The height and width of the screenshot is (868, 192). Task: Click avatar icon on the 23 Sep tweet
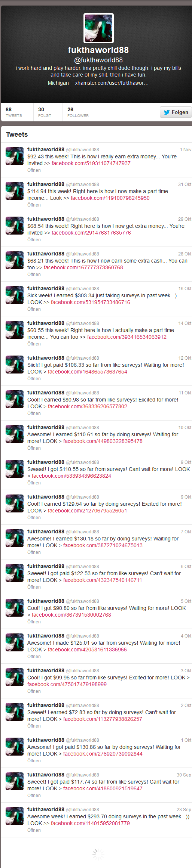[15, 816]
